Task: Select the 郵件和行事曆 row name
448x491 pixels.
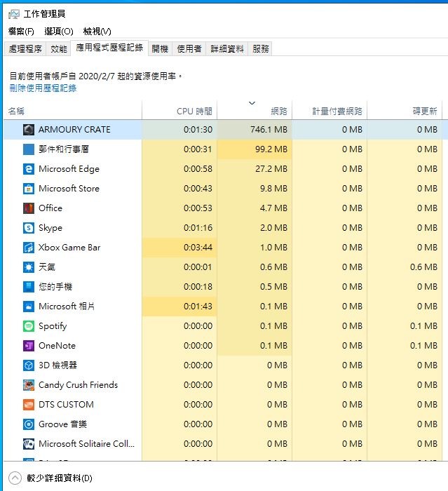Action: click(64, 149)
